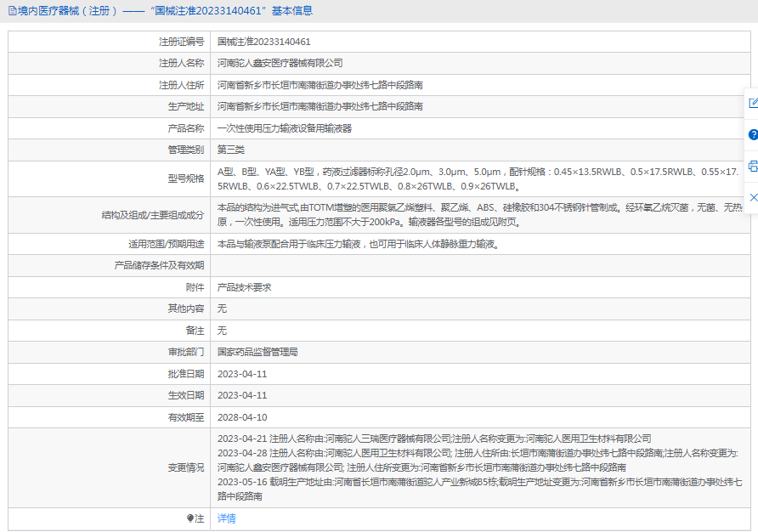Click the 注册人住所 label
The image size is (758, 532).
click(x=182, y=85)
